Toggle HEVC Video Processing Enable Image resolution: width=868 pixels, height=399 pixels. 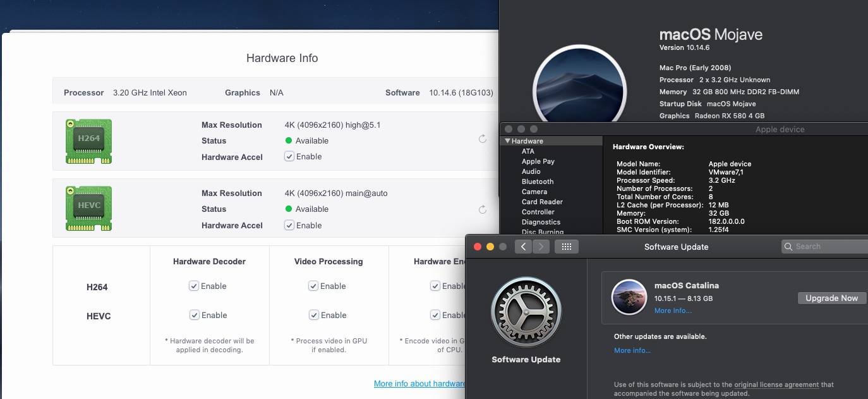click(313, 315)
